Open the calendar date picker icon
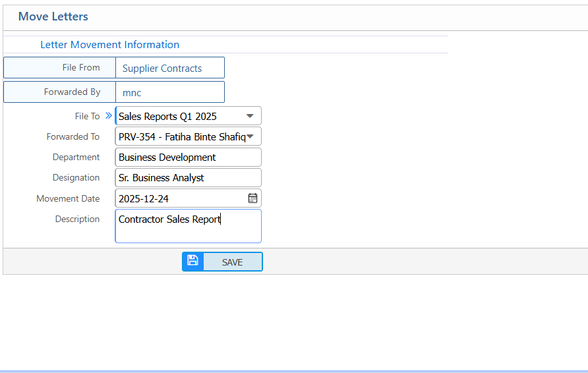The height and width of the screenshot is (373, 588). 252,198
